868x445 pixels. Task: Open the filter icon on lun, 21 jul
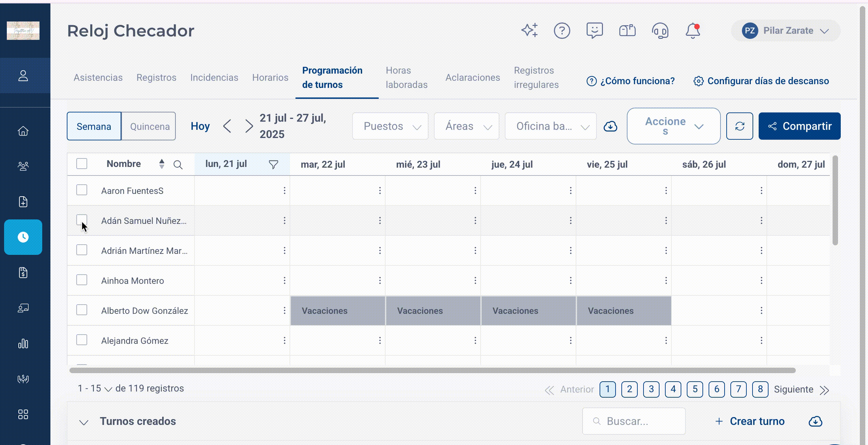[x=273, y=165]
